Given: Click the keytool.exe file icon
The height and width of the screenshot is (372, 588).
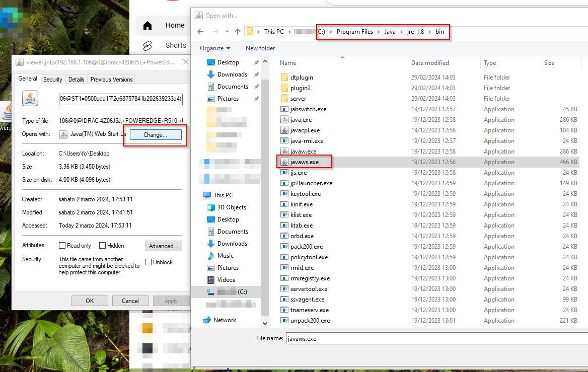Looking at the screenshot, I should [x=284, y=194].
